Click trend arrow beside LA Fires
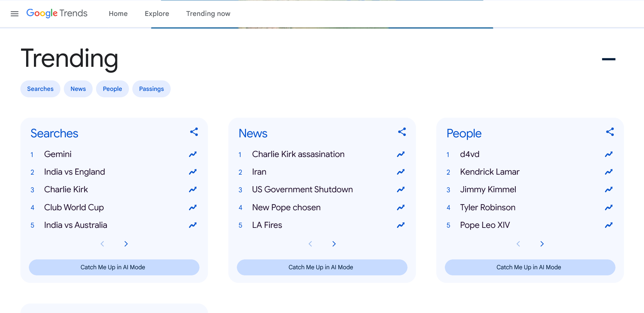The width and height of the screenshot is (644, 313). [401, 225]
